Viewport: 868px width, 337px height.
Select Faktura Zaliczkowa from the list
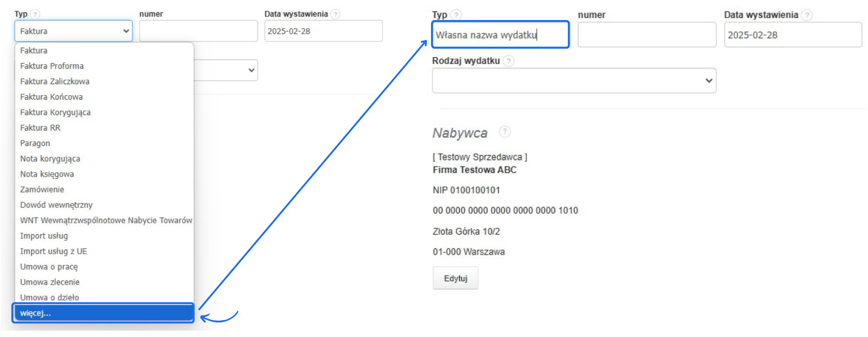pyautogui.click(x=55, y=81)
